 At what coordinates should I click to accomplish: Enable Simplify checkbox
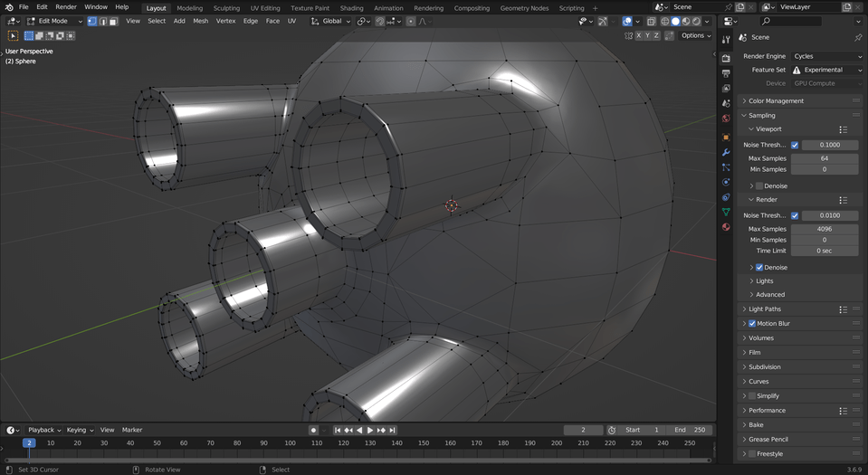point(752,396)
